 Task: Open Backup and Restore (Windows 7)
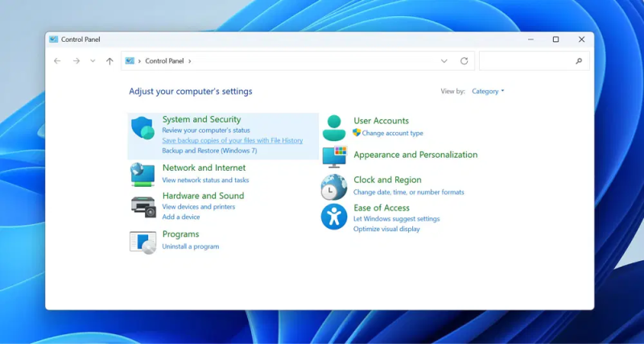[x=209, y=151]
